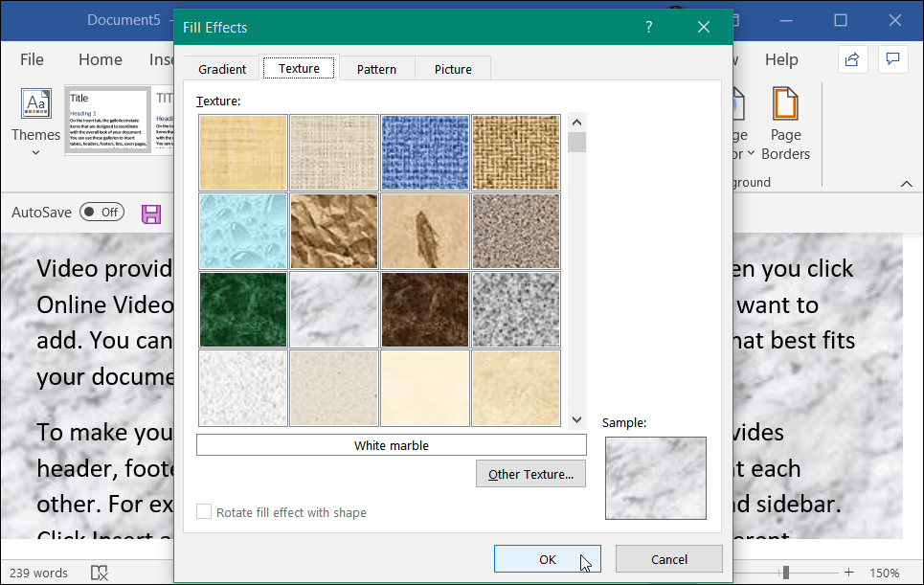Image resolution: width=924 pixels, height=585 pixels.
Task: Open the Themes gallery icon
Action: coord(36,104)
